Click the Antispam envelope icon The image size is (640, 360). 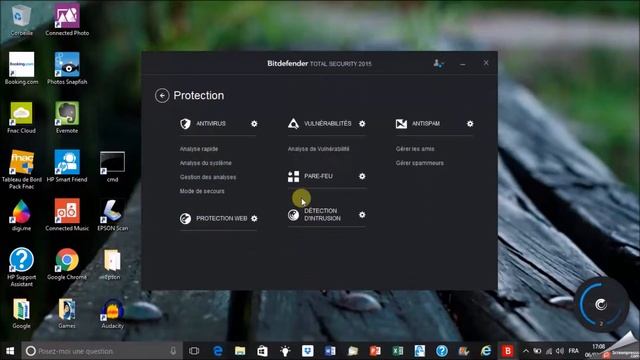(x=401, y=124)
